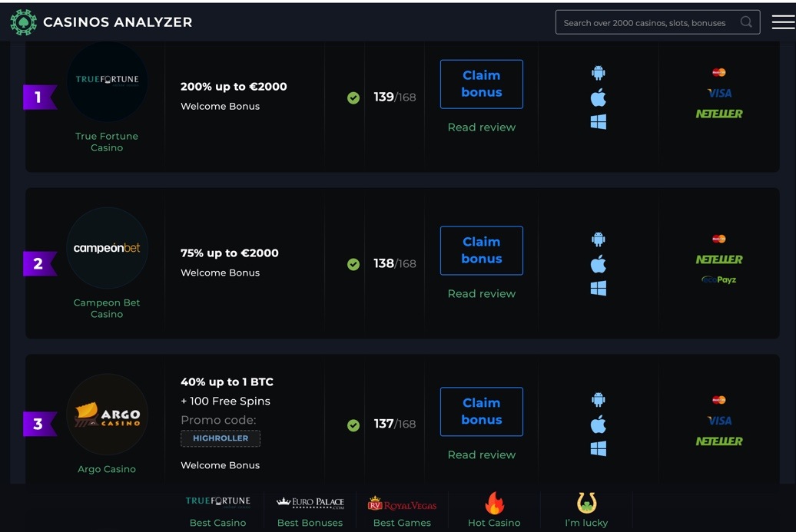Open Best Casino True Fortune tab
This screenshot has width=796, height=532.
217,511
